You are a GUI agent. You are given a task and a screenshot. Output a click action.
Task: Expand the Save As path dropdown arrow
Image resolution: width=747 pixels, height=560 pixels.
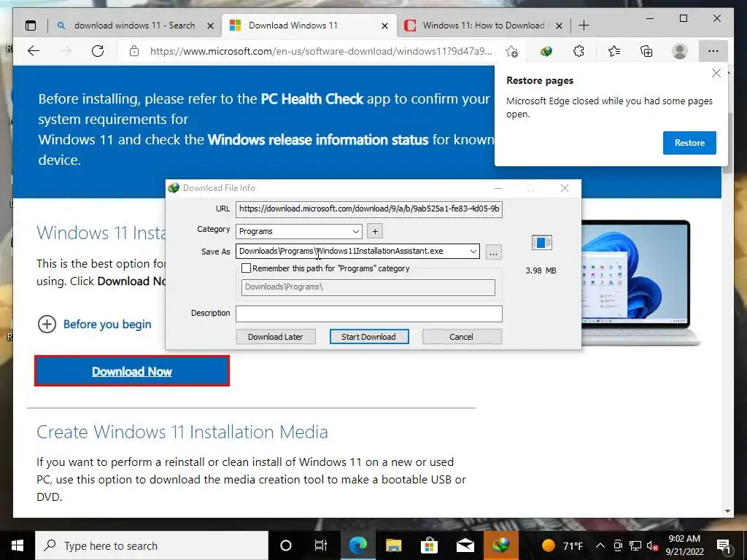tap(473, 252)
